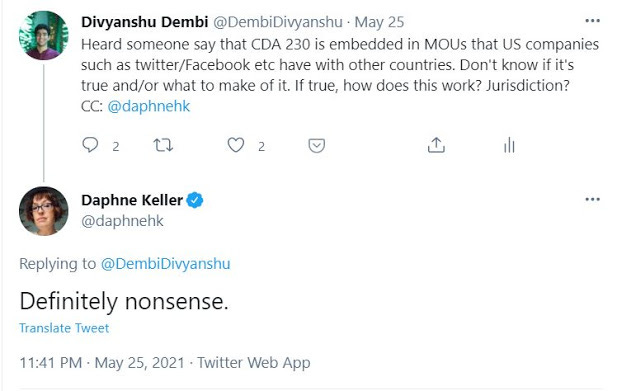Open more options on Divyanshu's tweet
This screenshot has height=391, width=617.
tap(592, 20)
